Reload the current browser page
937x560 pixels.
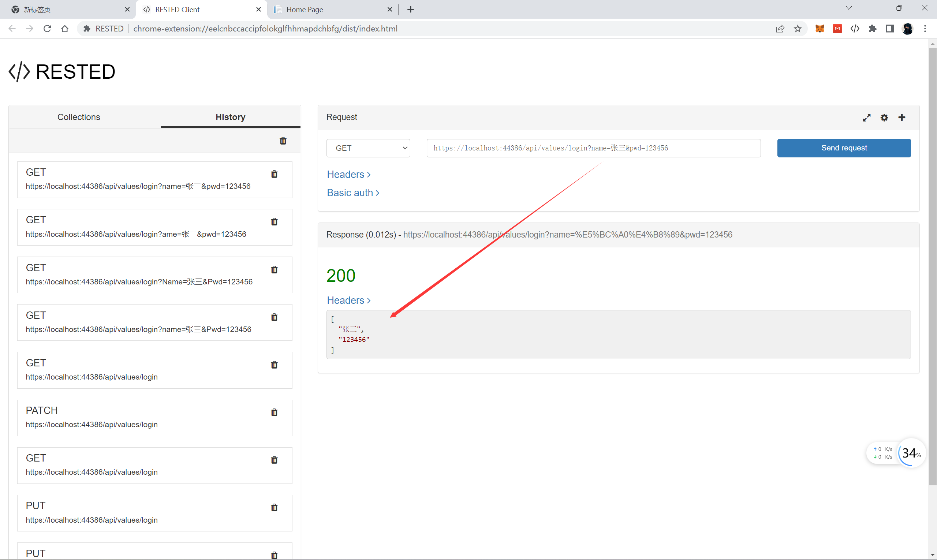[47, 29]
